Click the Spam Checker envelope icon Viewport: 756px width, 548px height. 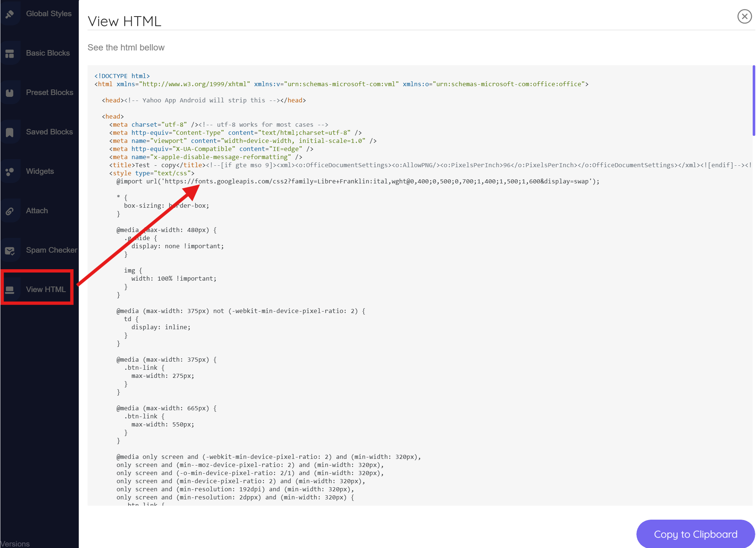(10, 251)
